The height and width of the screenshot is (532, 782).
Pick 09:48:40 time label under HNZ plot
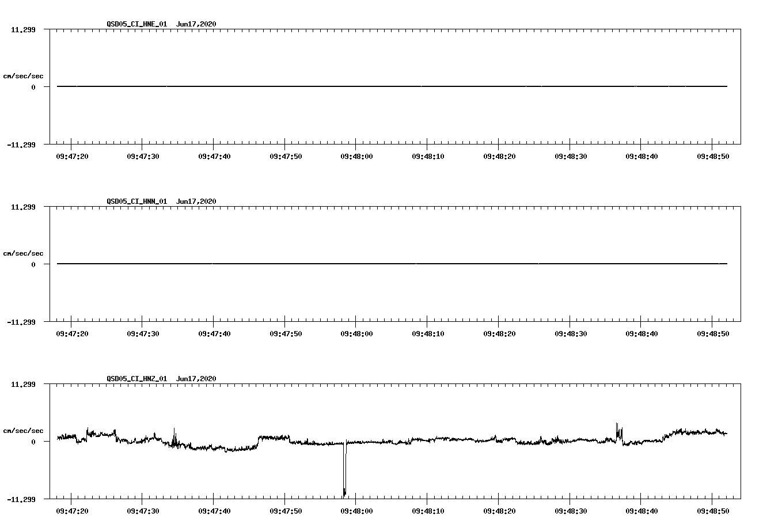[641, 511]
